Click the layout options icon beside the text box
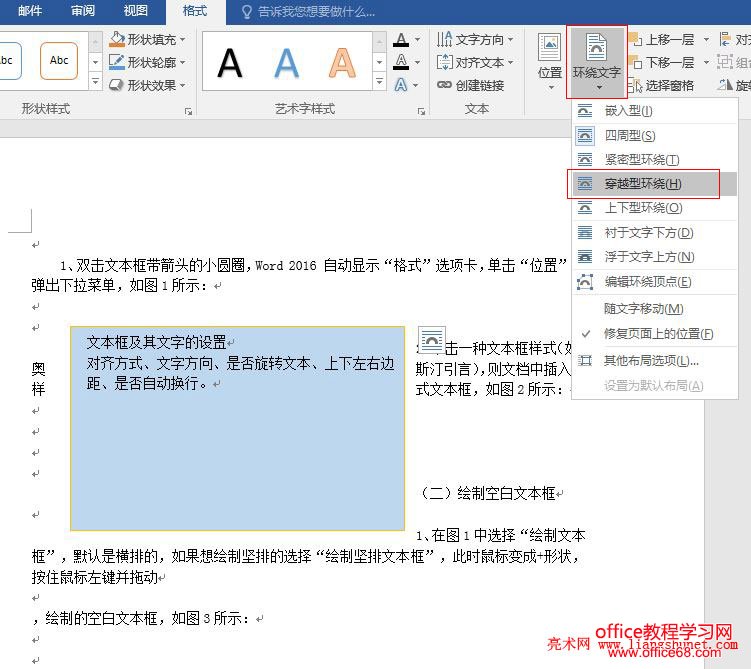The height and width of the screenshot is (669, 751). point(432,340)
